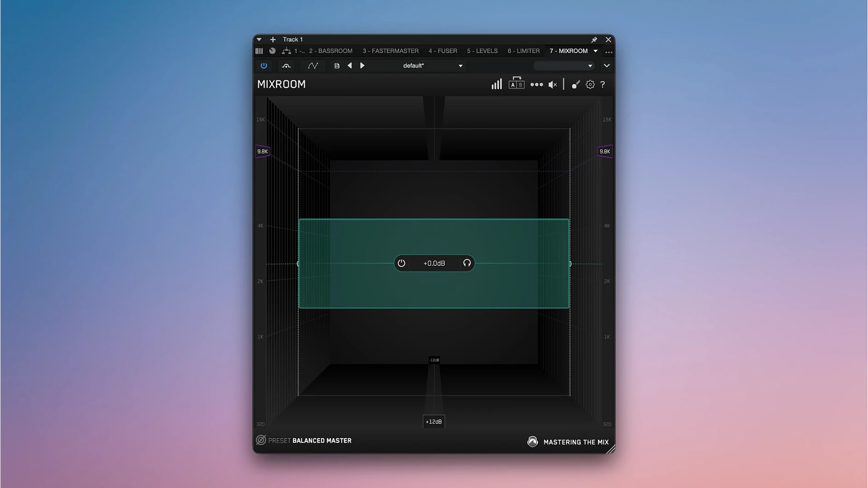Open the default* preset dropdown
Viewport: 868px width, 488px height.
(x=432, y=66)
